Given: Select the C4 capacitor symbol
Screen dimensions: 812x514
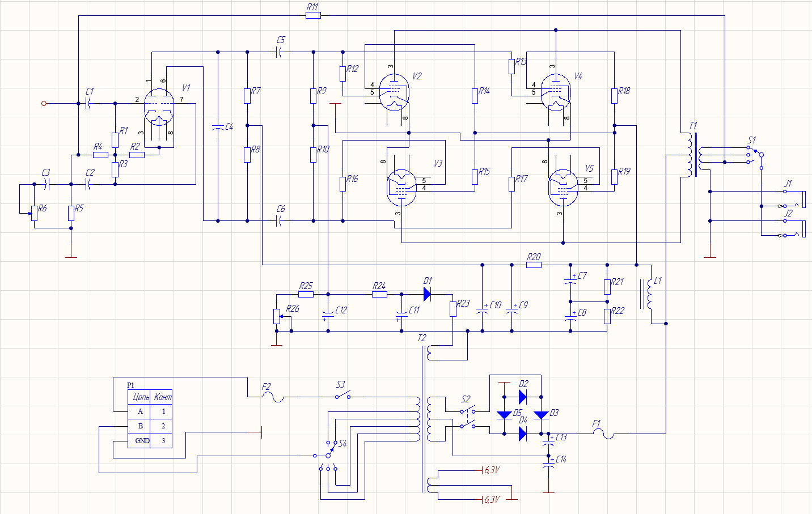Looking at the screenshot, I should [218, 128].
